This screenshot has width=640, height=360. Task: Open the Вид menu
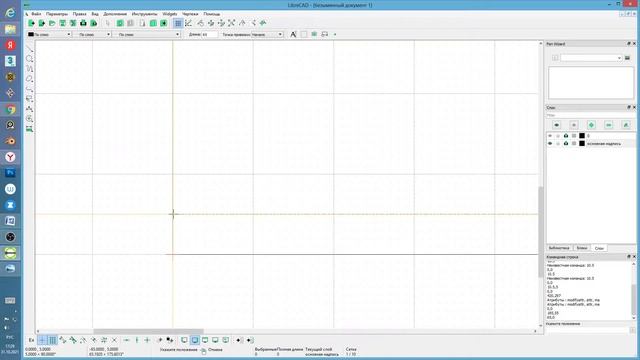(x=95, y=14)
